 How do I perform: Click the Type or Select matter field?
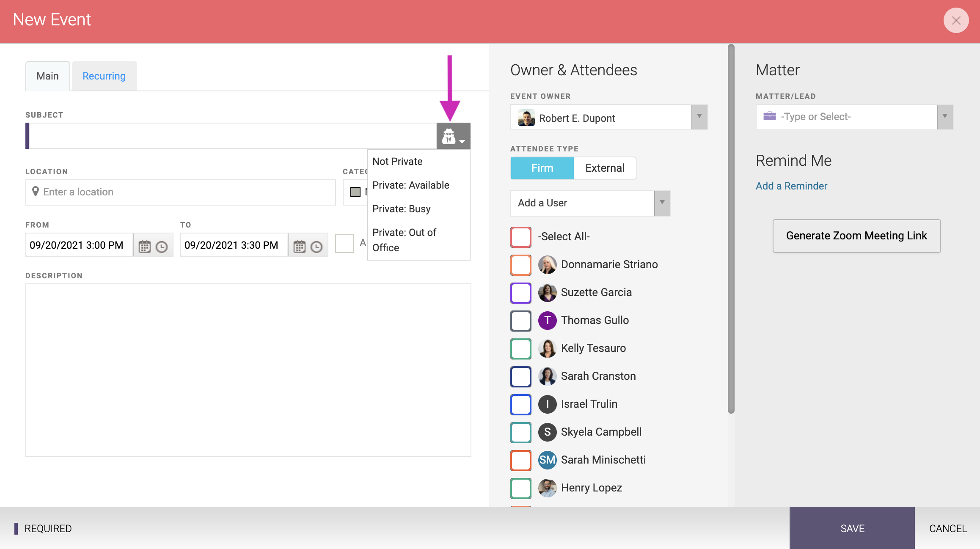pos(846,117)
